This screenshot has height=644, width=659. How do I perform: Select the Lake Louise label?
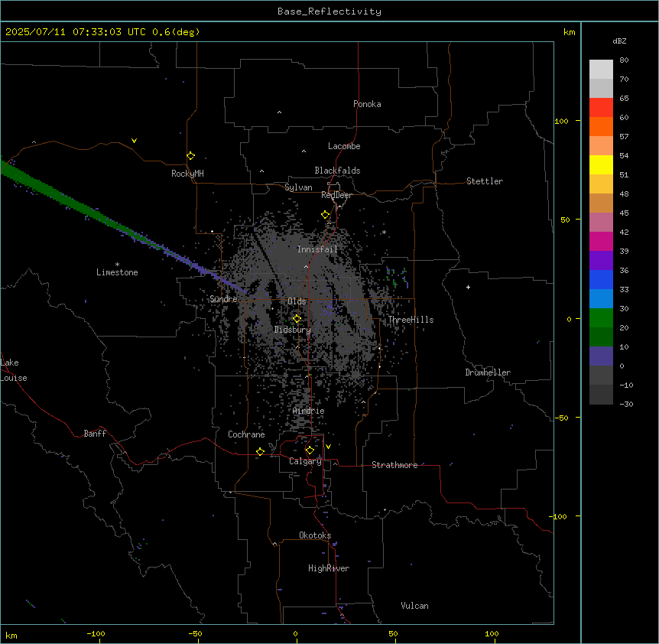click(14, 370)
